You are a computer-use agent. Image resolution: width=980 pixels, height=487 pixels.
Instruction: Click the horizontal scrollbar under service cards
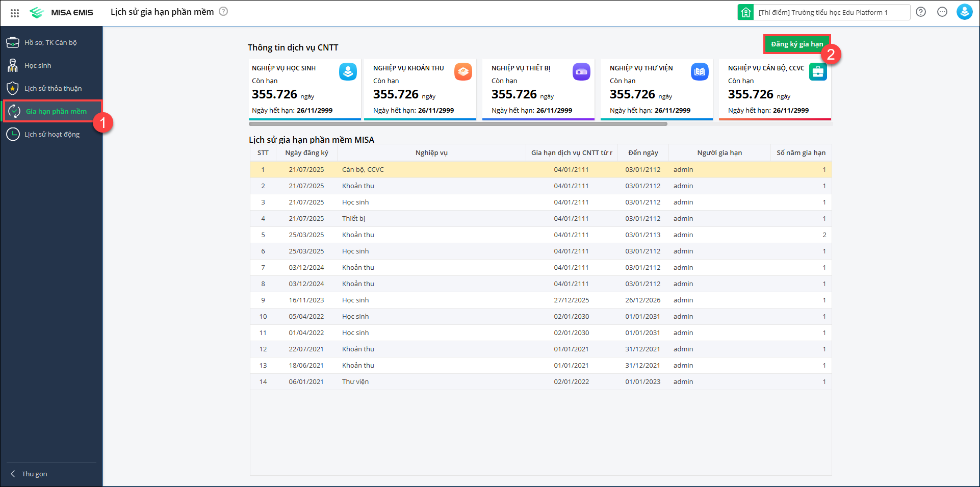(457, 124)
